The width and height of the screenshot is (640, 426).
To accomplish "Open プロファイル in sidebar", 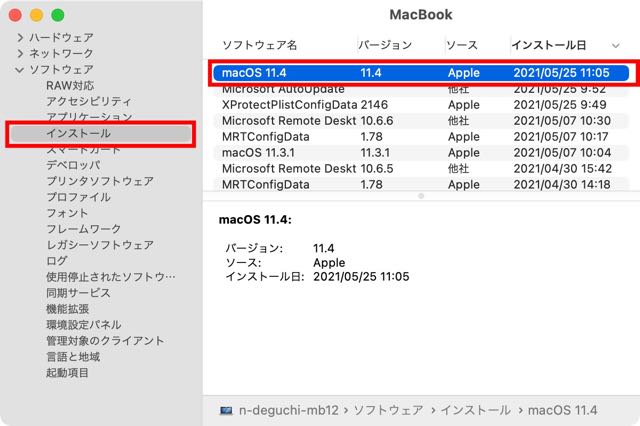I will coord(78,197).
